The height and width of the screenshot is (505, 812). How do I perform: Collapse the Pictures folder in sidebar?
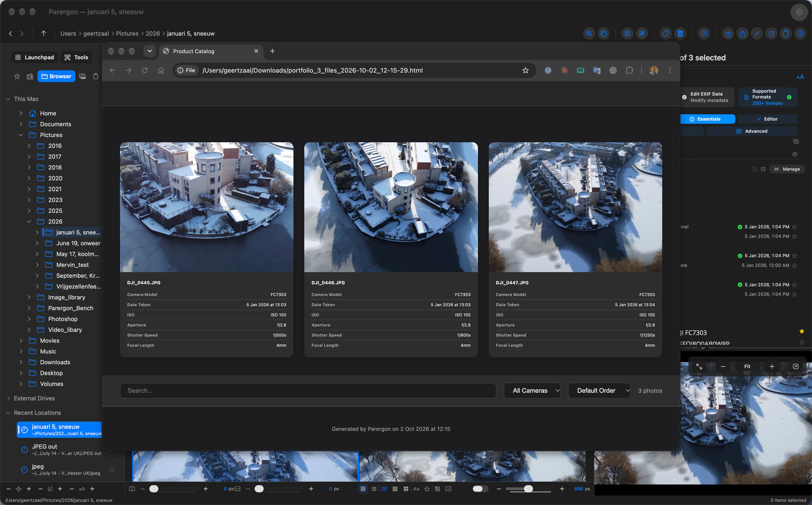21,135
